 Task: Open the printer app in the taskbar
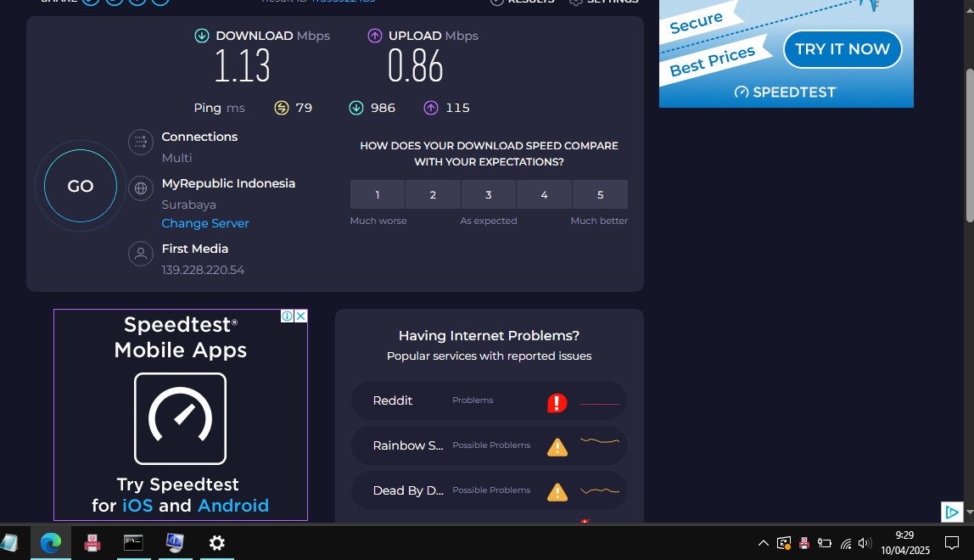point(92,543)
